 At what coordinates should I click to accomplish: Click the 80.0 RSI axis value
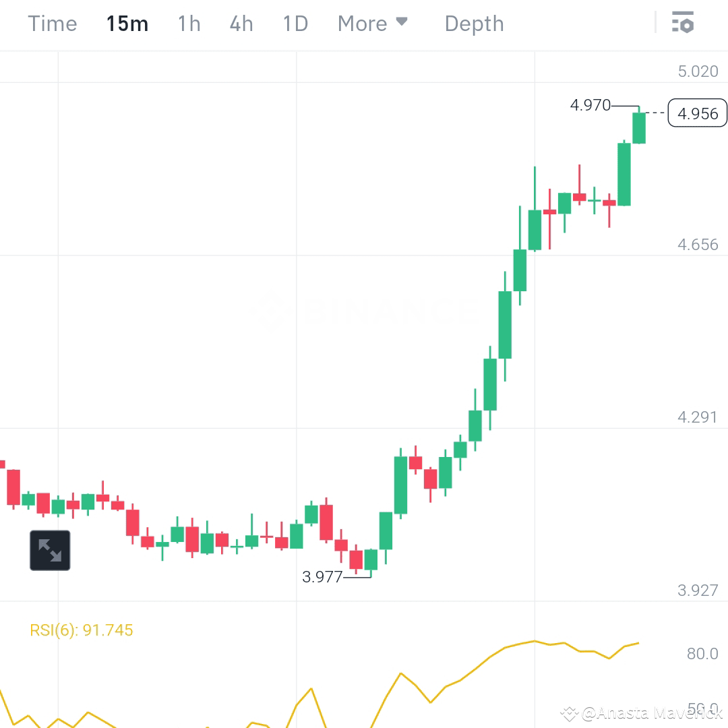(701, 653)
